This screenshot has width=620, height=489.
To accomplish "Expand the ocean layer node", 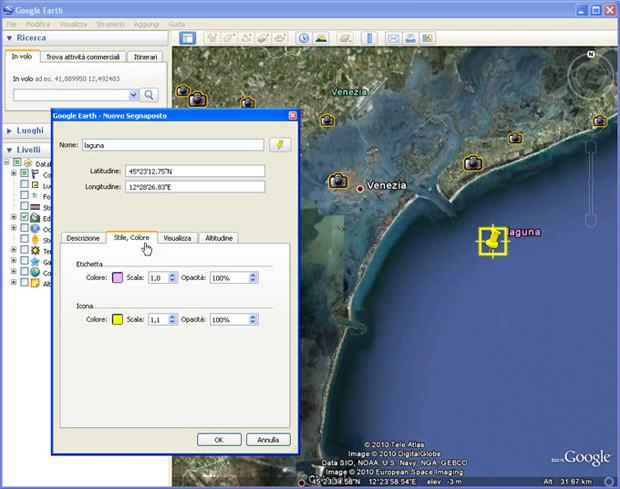I will click(13, 228).
